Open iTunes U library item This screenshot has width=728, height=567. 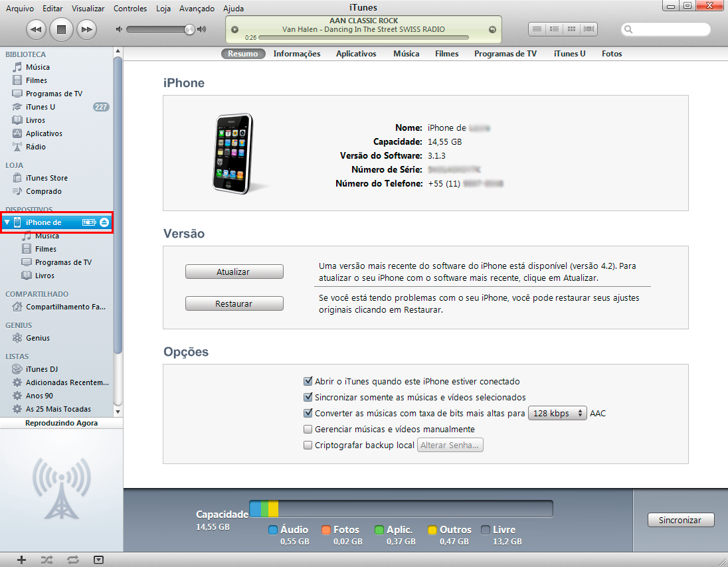(56, 107)
